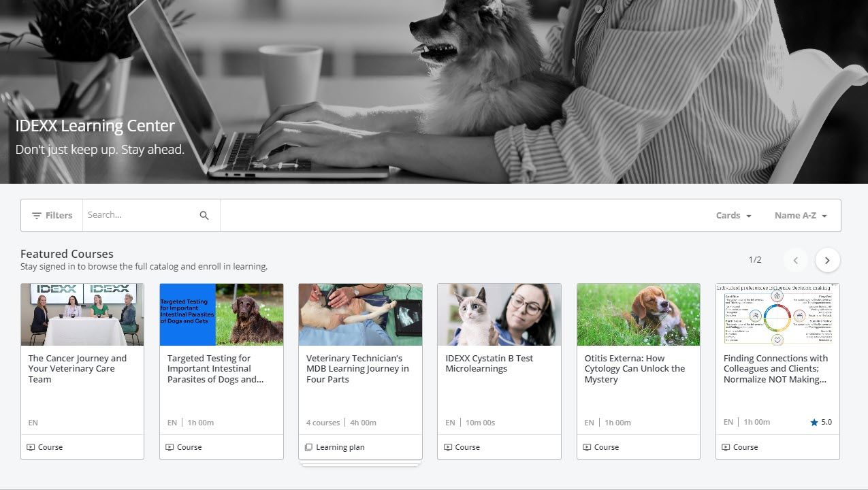This screenshot has width=868, height=490.
Task: Open the Cards view dropdown
Action: [733, 215]
